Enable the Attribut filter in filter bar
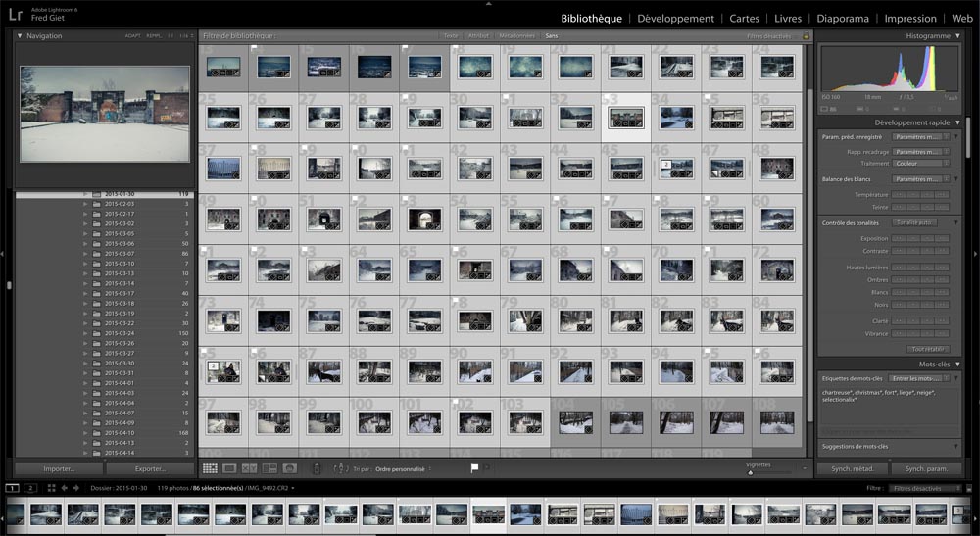Screen dimensions: 980x536 (x=478, y=36)
